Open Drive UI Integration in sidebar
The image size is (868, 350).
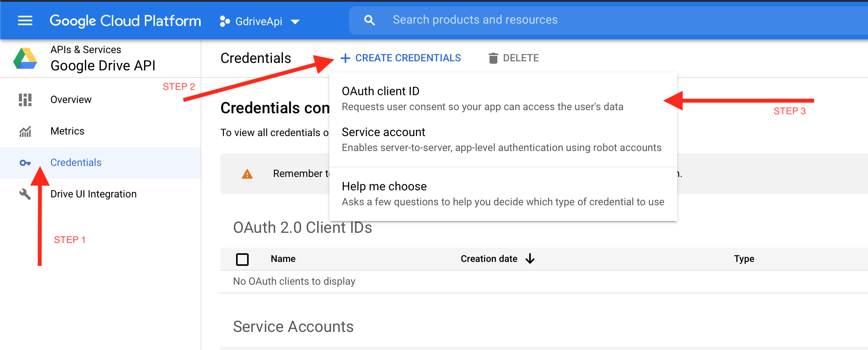(100, 194)
